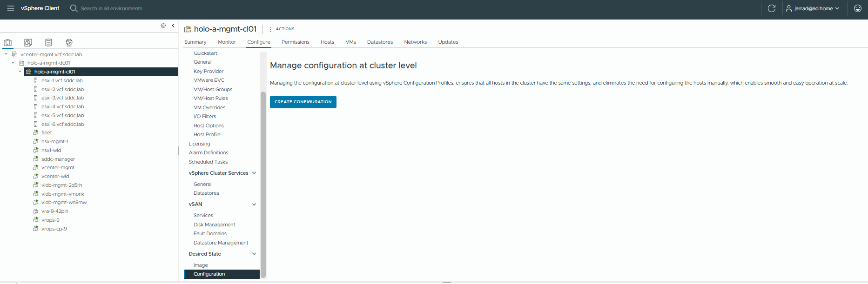Screen dimensions: 868x284
Task: Switch to Networking inventory view
Action: pyautogui.click(x=69, y=43)
